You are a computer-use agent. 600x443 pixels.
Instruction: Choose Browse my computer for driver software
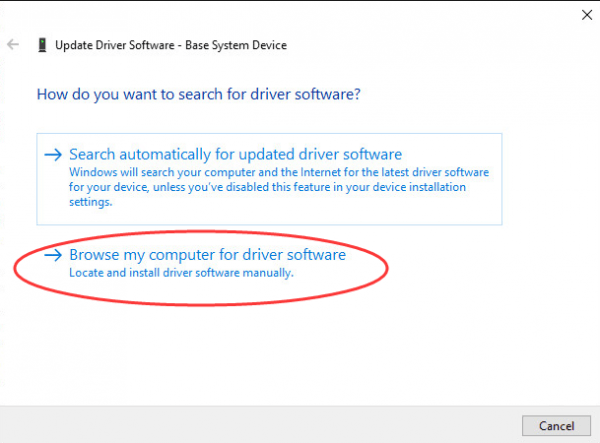coord(207,255)
